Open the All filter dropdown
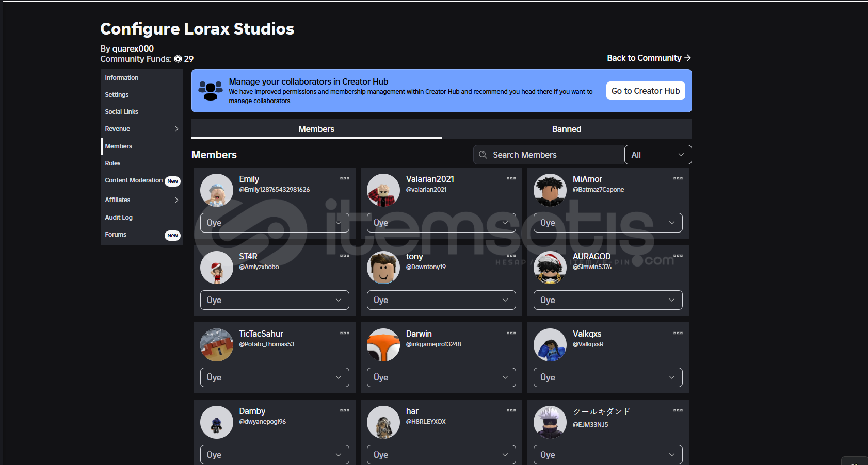 click(657, 155)
